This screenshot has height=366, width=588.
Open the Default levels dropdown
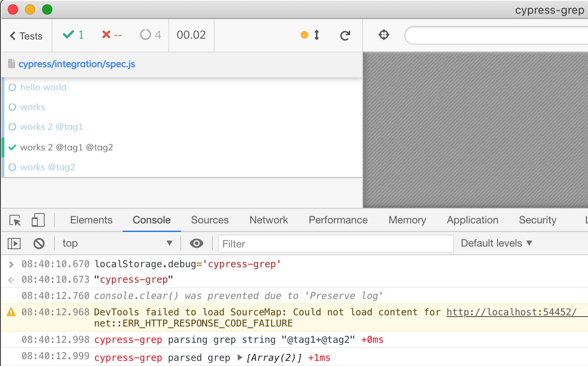point(496,243)
